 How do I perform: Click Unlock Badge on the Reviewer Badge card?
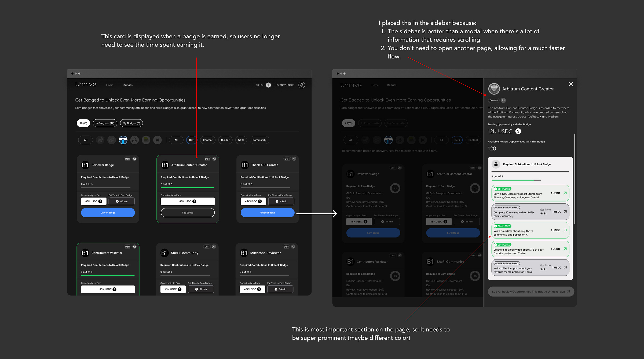108,213
